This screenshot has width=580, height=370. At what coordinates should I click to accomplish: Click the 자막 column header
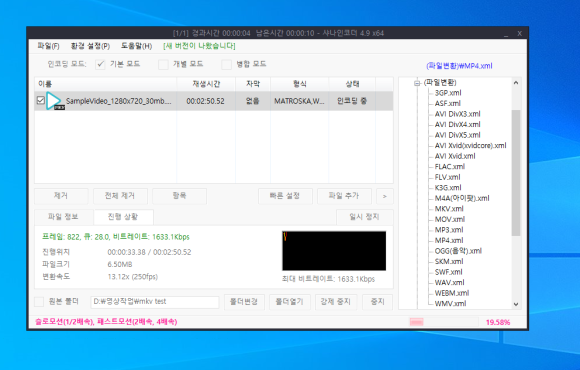pyautogui.click(x=253, y=84)
